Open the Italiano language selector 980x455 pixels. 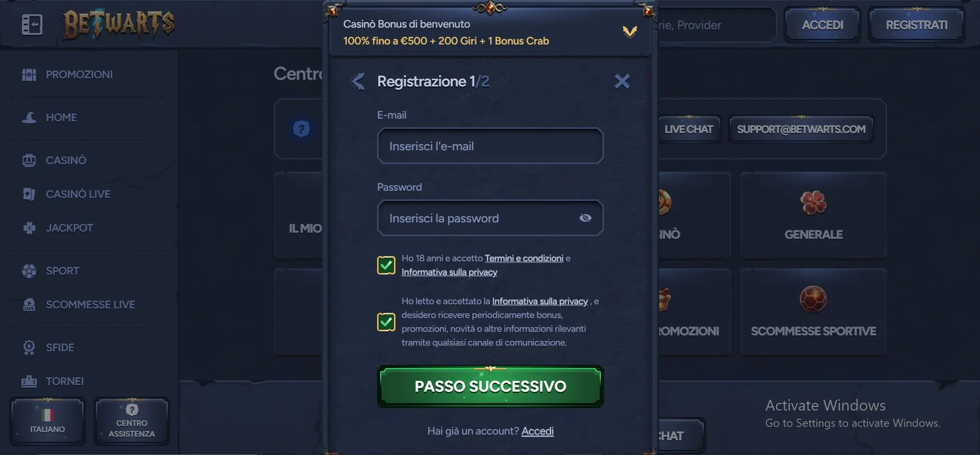tap(48, 421)
